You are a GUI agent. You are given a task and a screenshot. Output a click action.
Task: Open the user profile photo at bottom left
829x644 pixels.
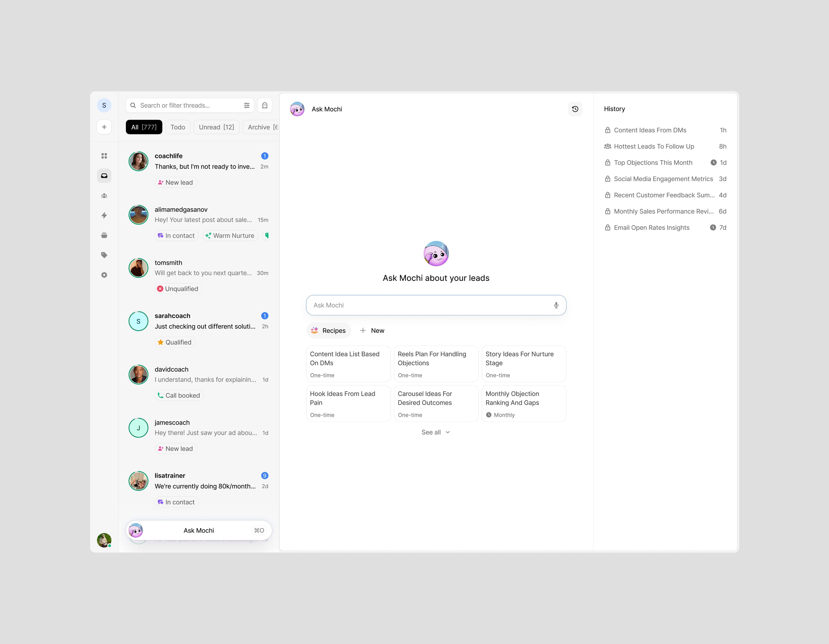104,540
